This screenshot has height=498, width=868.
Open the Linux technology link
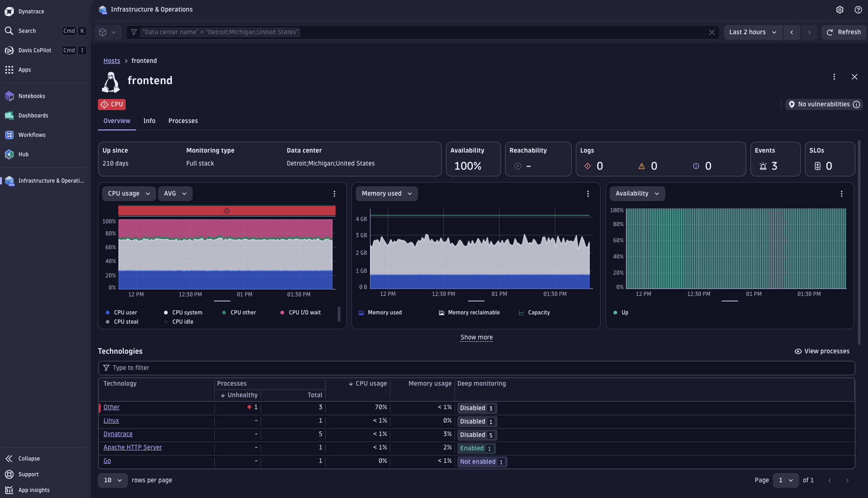[111, 421]
